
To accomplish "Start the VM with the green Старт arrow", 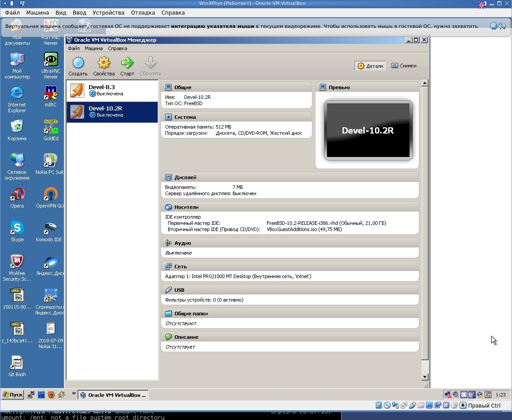I will [127, 66].
